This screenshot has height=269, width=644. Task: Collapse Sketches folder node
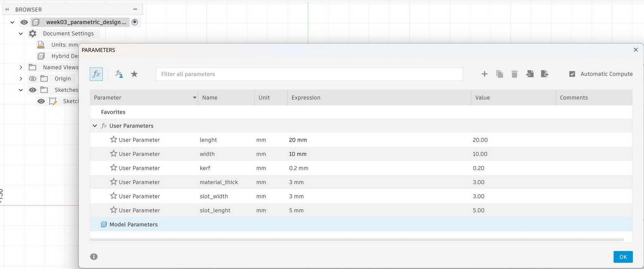tap(21, 90)
